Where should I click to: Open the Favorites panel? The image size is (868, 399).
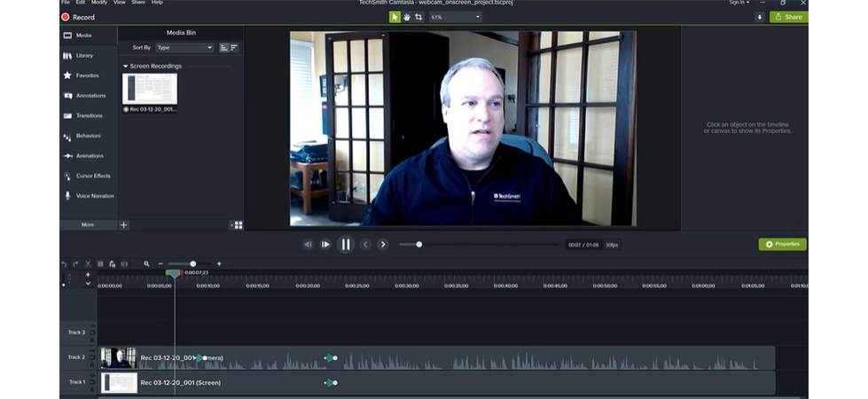pyautogui.click(x=89, y=75)
